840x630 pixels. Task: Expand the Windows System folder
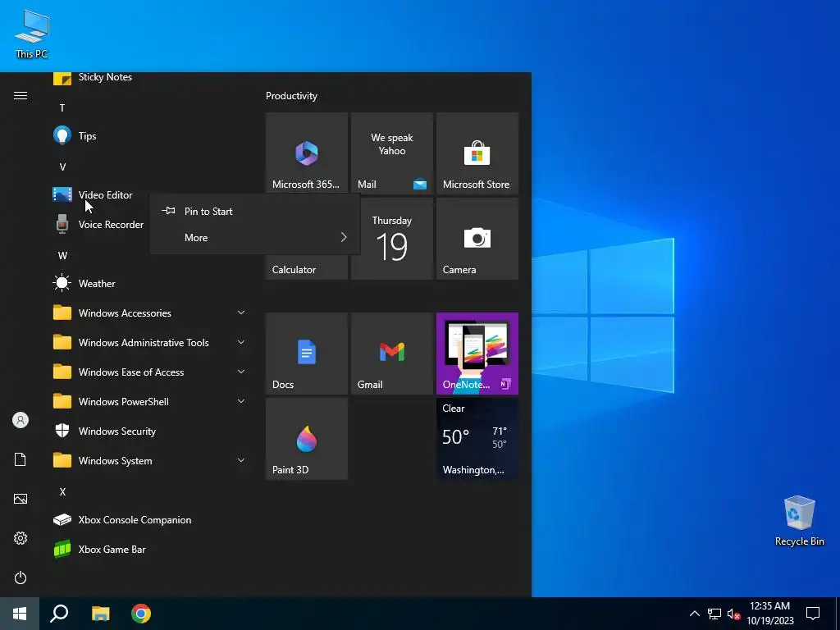[149, 461]
